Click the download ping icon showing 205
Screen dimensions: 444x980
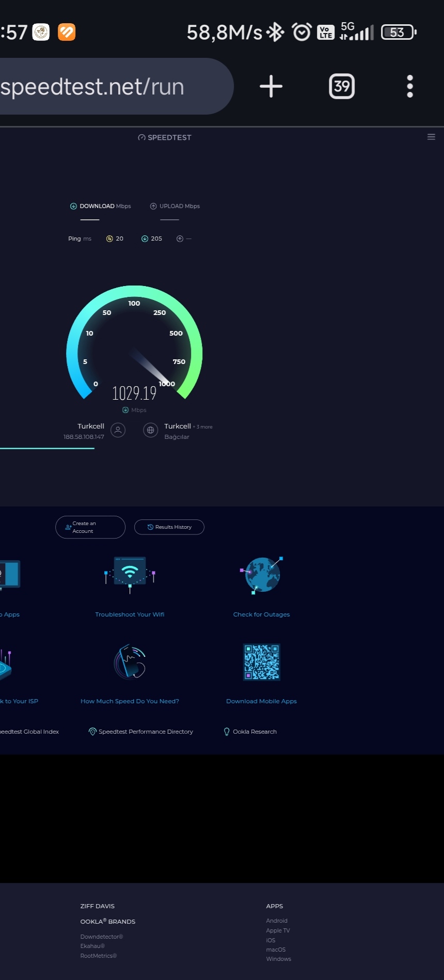coord(145,239)
